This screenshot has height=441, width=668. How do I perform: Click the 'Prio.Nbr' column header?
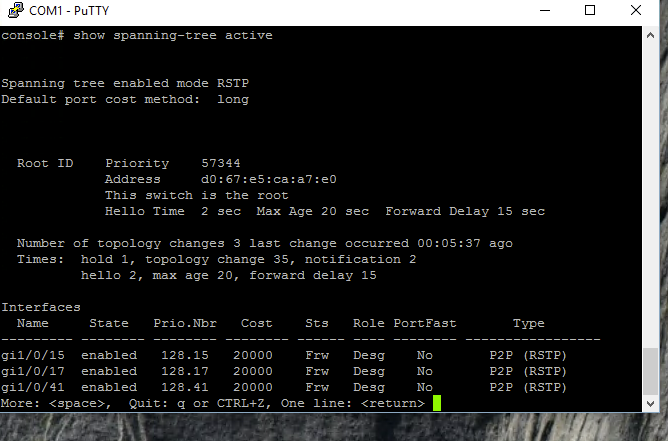(x=185, y=323)
